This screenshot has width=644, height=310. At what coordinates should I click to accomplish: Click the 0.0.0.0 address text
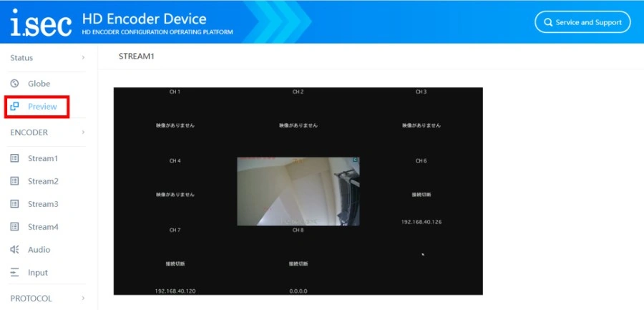click(298, 291)
